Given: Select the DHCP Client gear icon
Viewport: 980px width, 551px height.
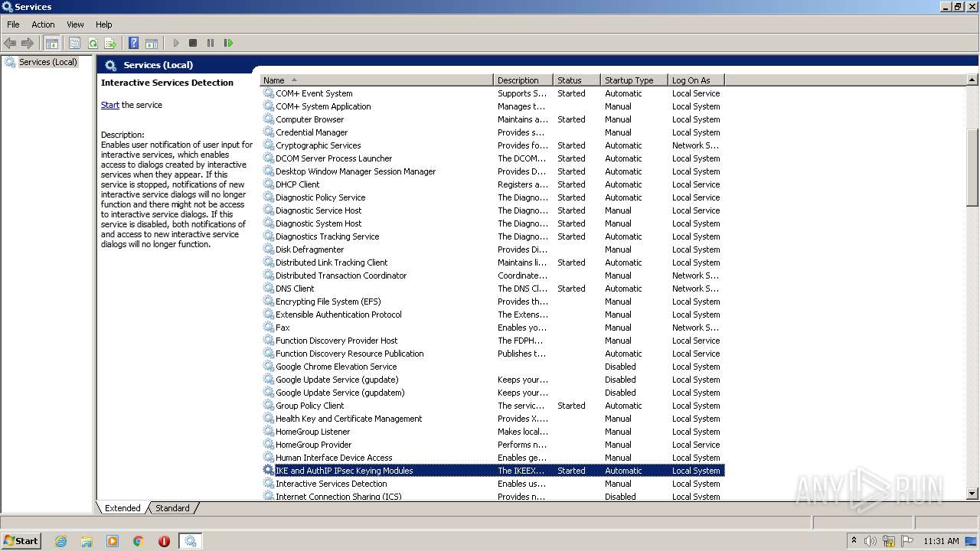Looking at the screenshot, I should (269, 184).
